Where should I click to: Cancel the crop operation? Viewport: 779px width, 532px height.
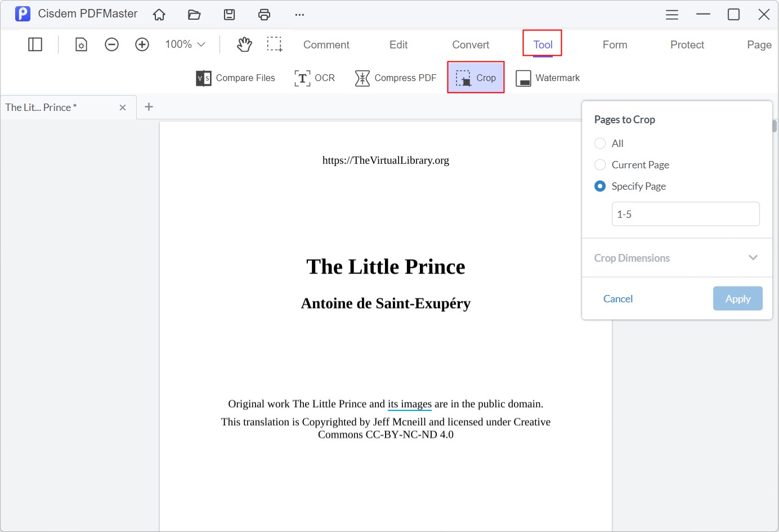tap(617, 298)
